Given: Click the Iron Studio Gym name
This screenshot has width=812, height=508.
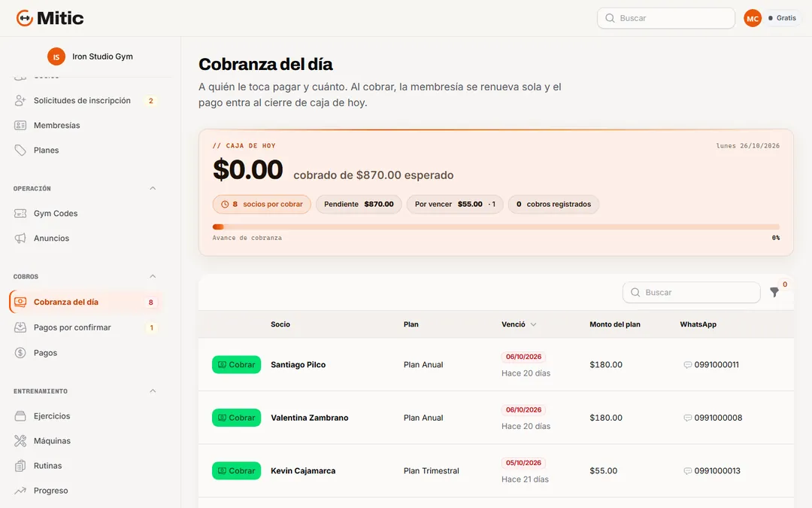Looking at the screenshot, I should 102,56.
